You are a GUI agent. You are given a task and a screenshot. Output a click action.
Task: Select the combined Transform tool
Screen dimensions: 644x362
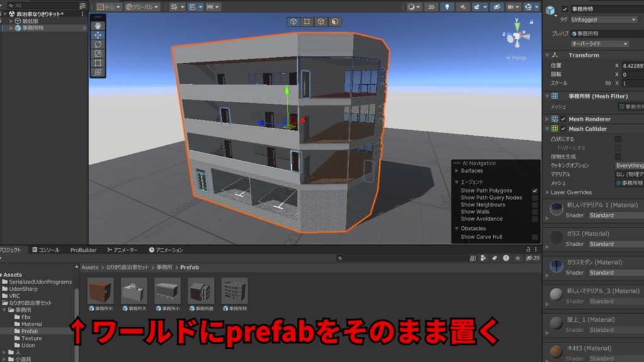[x=97, y=73]
